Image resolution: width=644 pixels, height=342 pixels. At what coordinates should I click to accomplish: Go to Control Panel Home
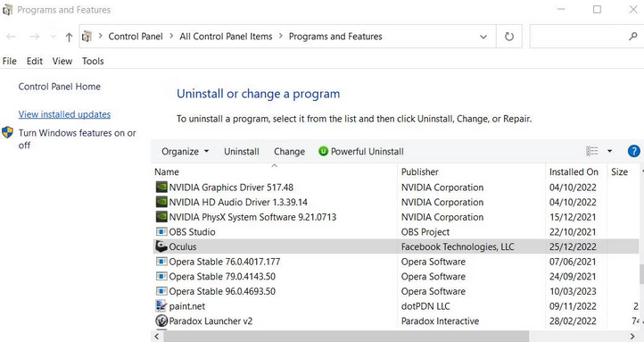point(60,87)
